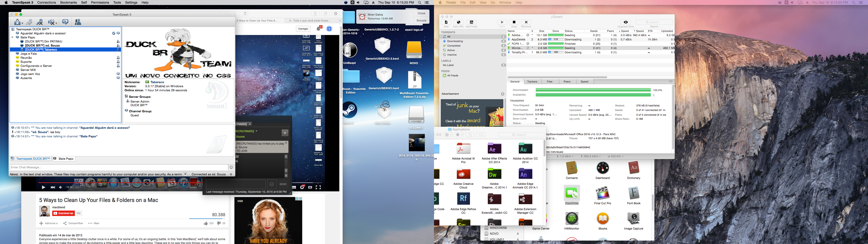
Task: Click uTorrent search field
Action: pos(654,22)
